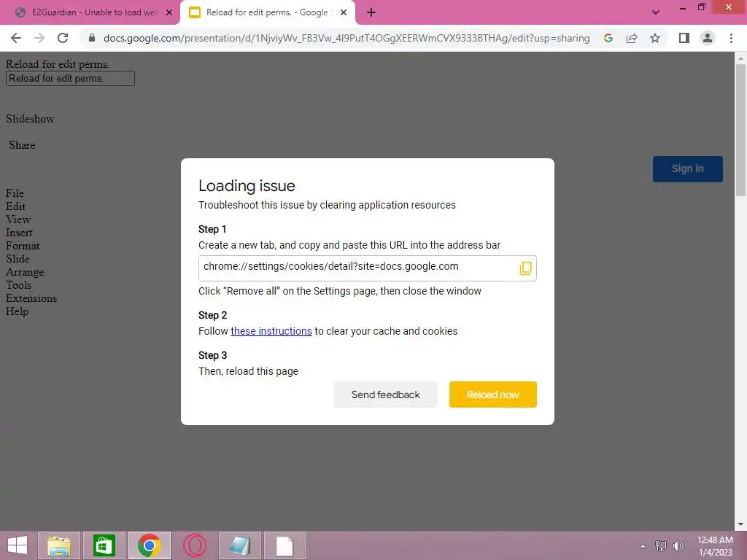747x560 pixels.
Task: Copy the cookies settings URL with the clipboard icon
Action: 525,268
